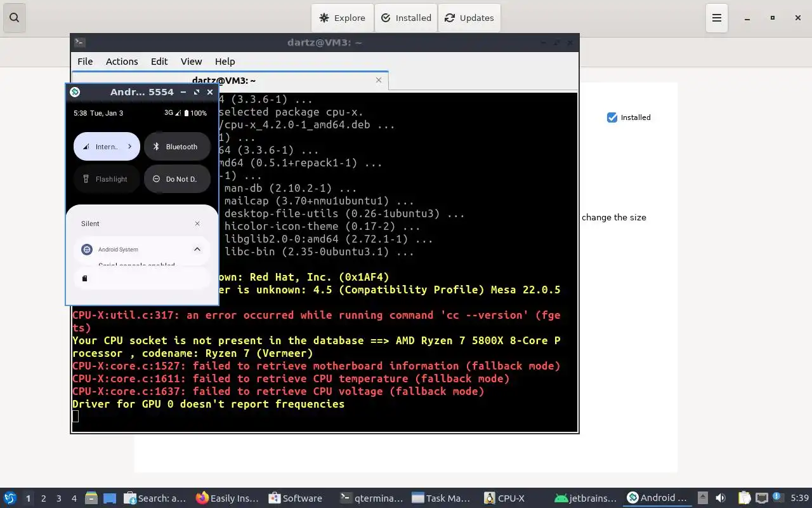Open the terminal Actions menu

pos(122,62)
